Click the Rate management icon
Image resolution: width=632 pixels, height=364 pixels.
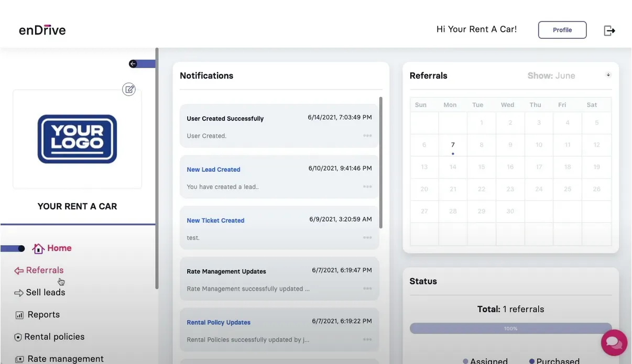(19, 359)
